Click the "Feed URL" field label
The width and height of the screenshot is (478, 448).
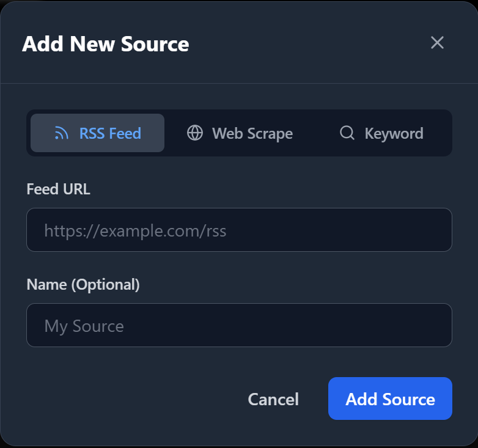click(58, 189)
